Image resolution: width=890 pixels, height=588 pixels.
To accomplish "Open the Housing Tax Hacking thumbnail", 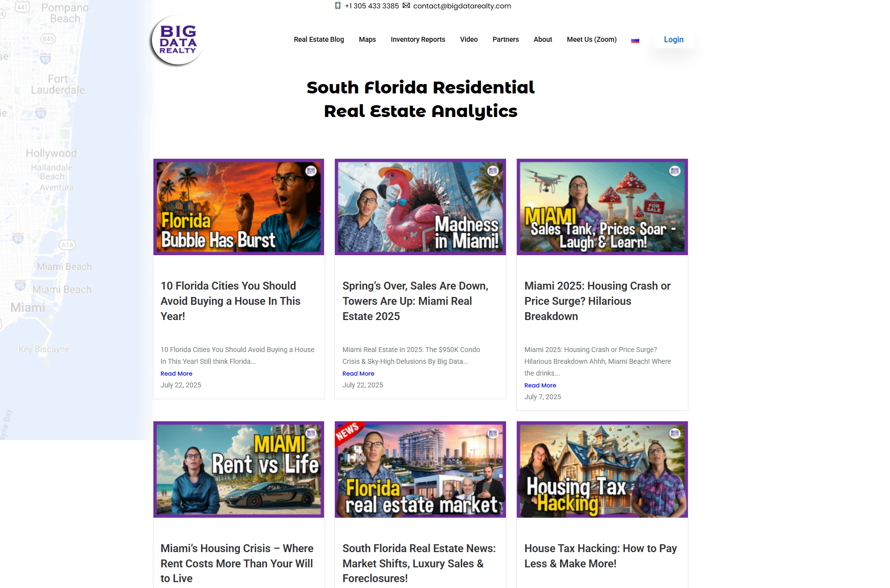I will coord(602,470).
